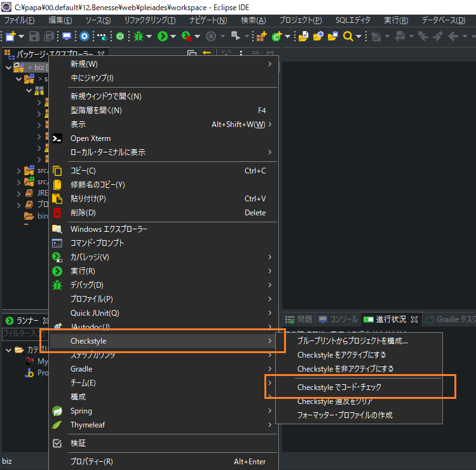Screen dimensions: 476x470
Task: Open the プロジェクト(P) menu
Action: pyautogui.click(x=301, y=20)
